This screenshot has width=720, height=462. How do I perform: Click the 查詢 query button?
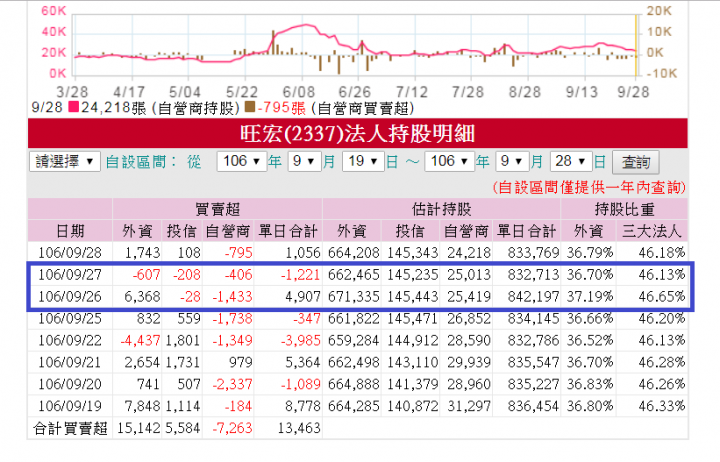pyautogui.click(x=636, y=162)
